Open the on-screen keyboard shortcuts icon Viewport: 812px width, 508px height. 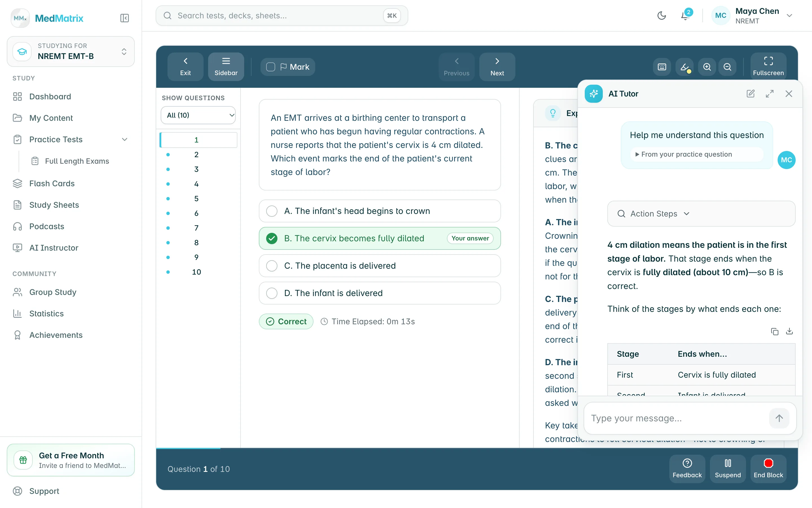(x=662, y=67)
